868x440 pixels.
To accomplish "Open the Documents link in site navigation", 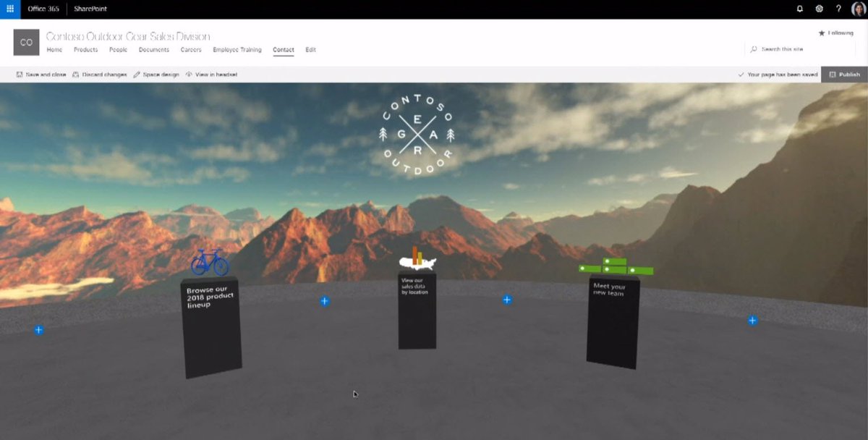I will (x=153, y=49).
